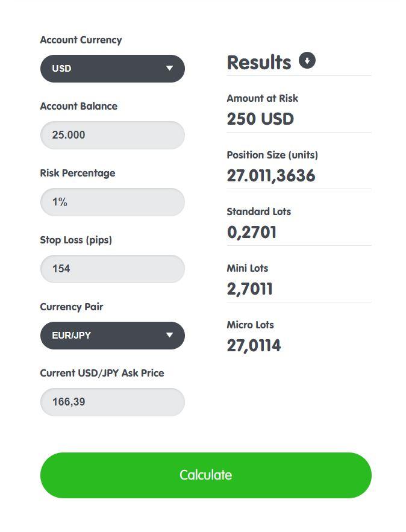
Task: Click the Micro Lots value 27,0114
Action: coord(254,346)
